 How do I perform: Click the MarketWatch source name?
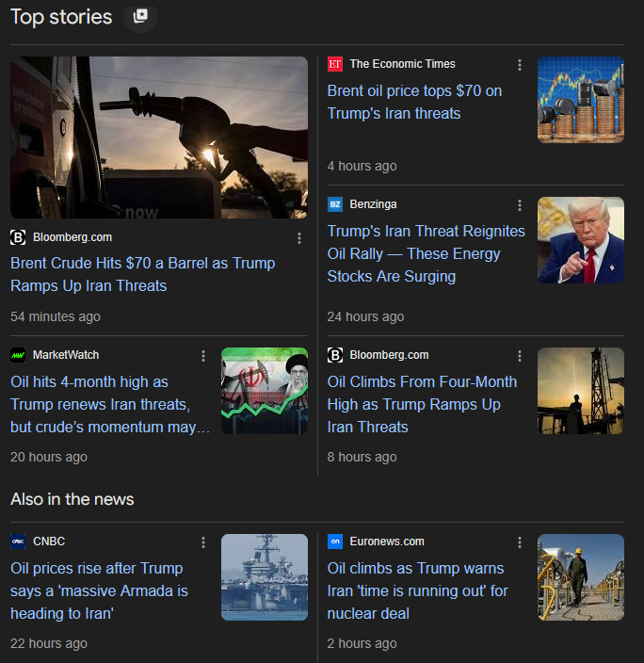(x=66, y=355)
